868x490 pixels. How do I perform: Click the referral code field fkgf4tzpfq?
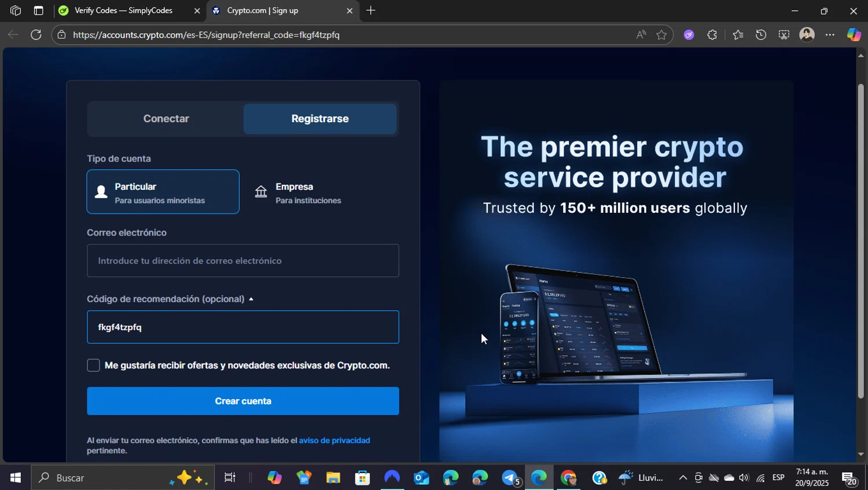(243, 327)
